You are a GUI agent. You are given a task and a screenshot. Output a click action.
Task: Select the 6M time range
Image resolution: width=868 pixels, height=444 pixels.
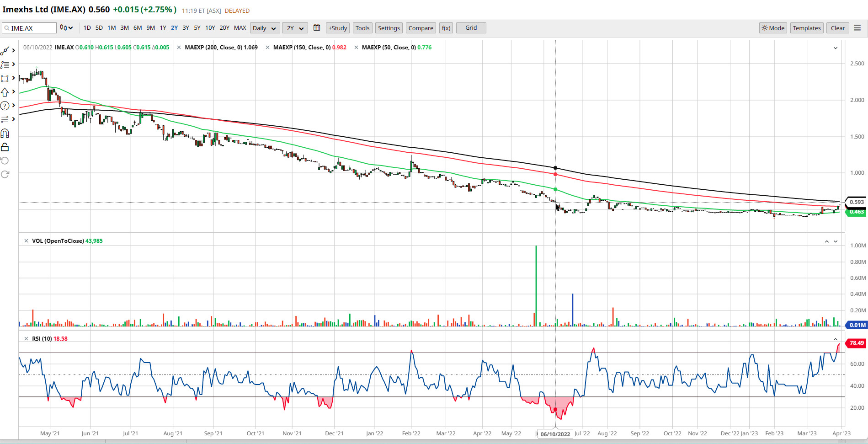click(138, 28)
